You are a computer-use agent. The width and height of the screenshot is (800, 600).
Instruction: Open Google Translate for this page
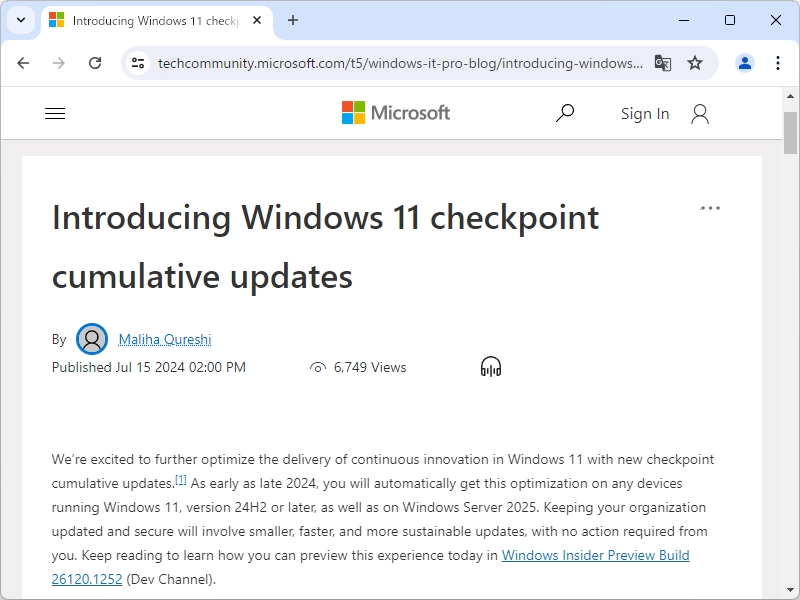coord(662,62)
